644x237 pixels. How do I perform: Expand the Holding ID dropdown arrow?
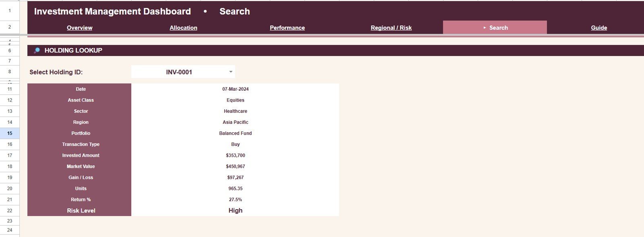231,72
